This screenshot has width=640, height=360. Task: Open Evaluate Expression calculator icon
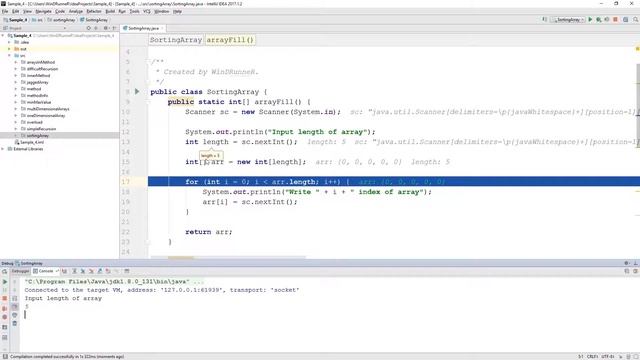tap(127, 271)
